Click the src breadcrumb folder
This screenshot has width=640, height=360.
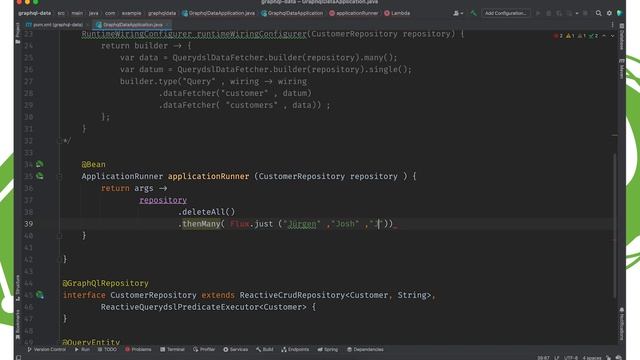pyautogui.click(x=61, y=13)
